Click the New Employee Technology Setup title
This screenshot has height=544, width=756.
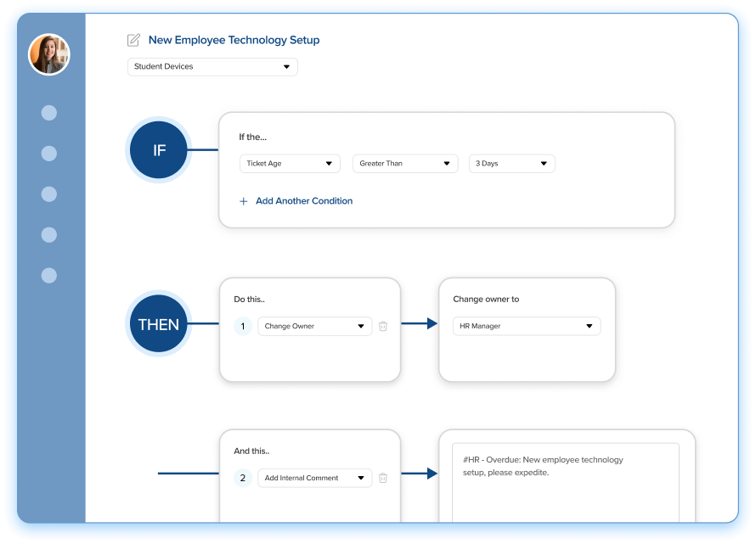(234, 40)
